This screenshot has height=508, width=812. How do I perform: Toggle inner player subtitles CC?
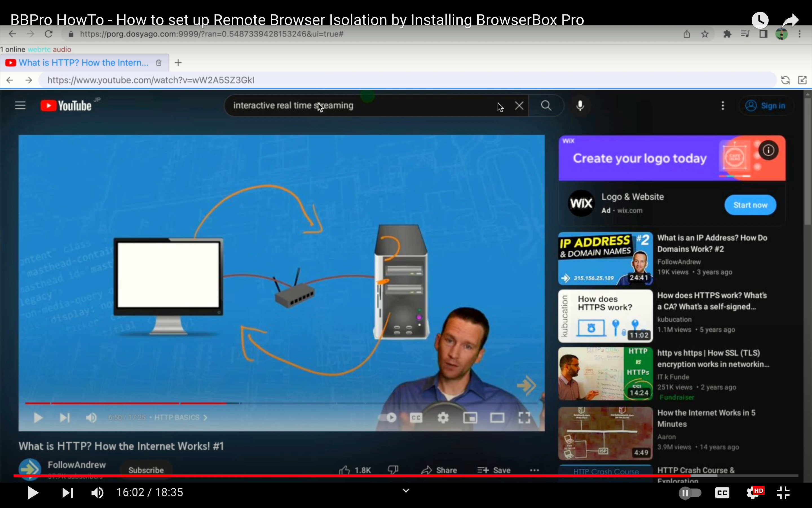(416, 418)
